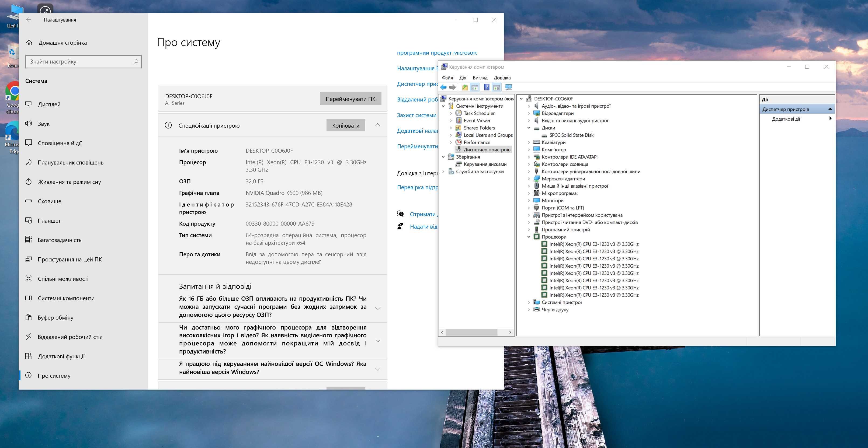Viewport: 868px width, 448px height.
Task: Click the Миша й інші вказівні пристрої icon
Action: click(x=536, y=186)
